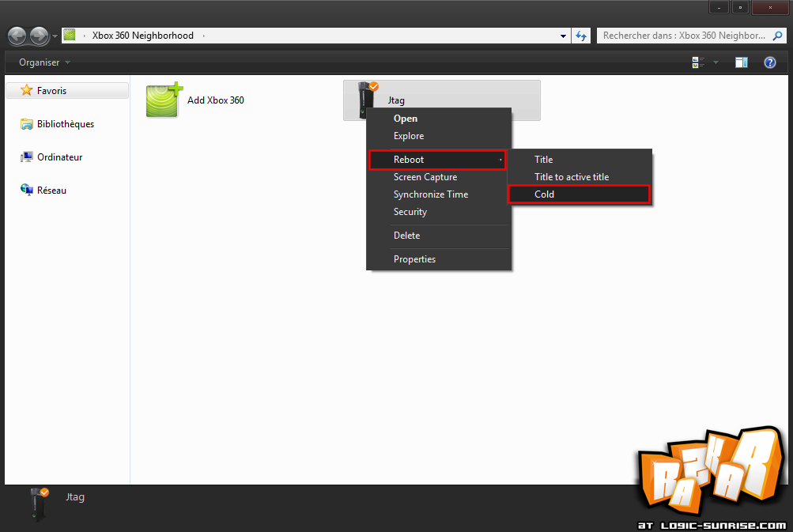
Task: Choose Properties from the context menu
Action: click(x=439, y=259)
